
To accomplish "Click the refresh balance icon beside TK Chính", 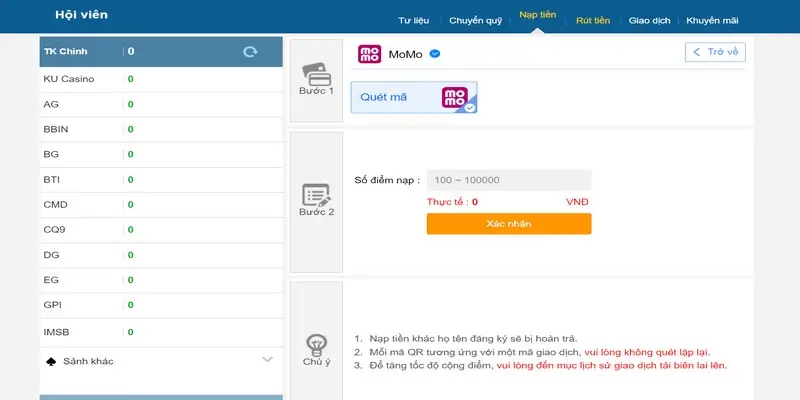I will pos(250,51).
